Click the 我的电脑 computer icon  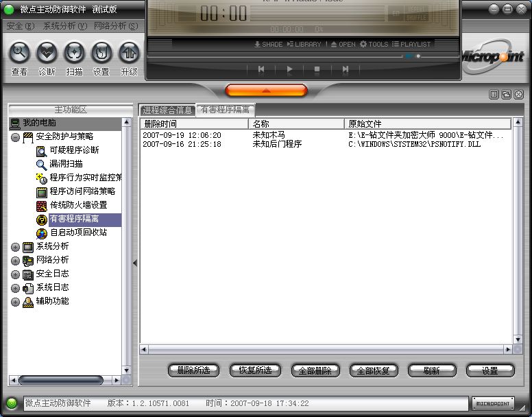pos(15,123)
